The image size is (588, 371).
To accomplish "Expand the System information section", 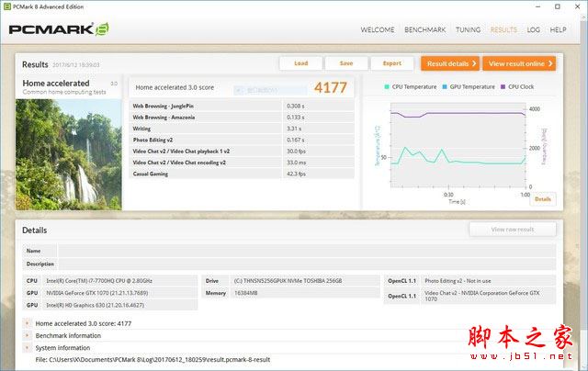I will click(x=27, y=348).
